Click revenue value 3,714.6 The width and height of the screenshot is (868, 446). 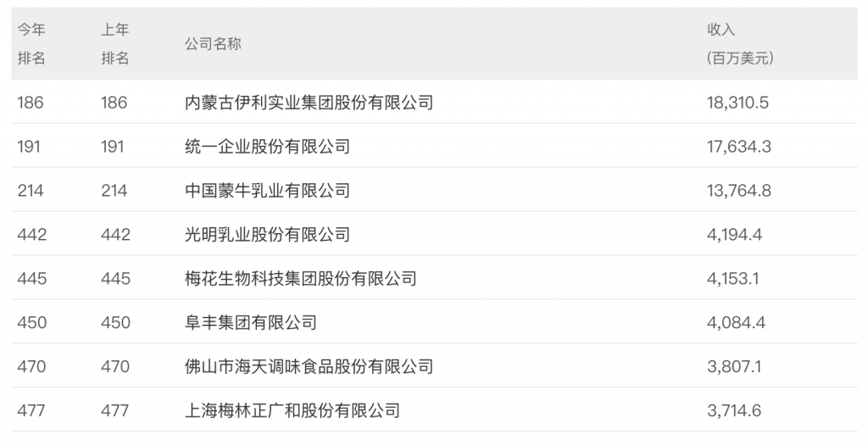coord(734,410)
